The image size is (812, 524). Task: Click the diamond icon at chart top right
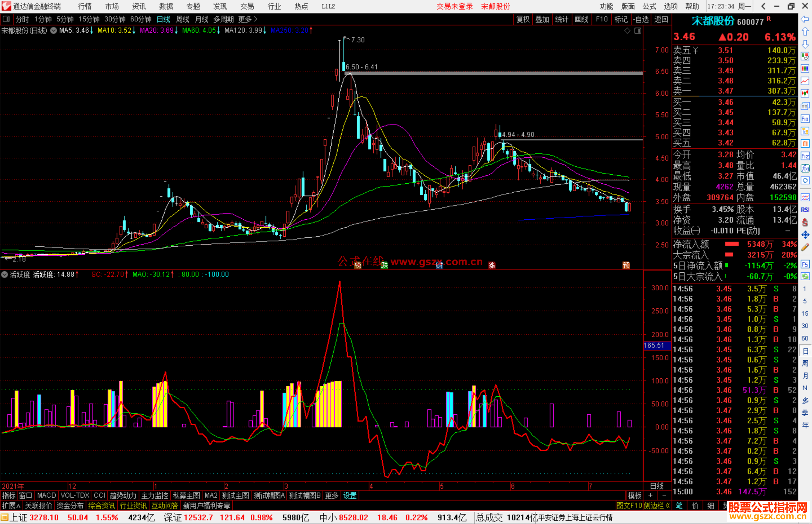627,31
